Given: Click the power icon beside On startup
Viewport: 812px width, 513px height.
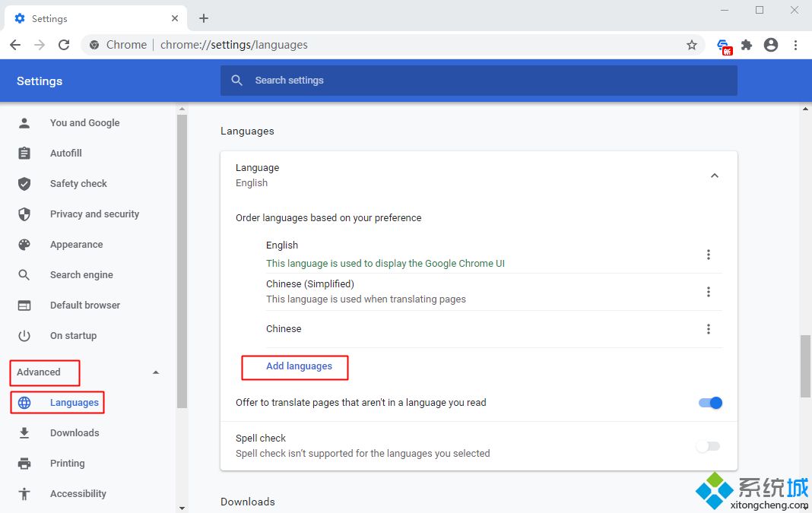Looking at the screenshot, I should pos(24,335).
